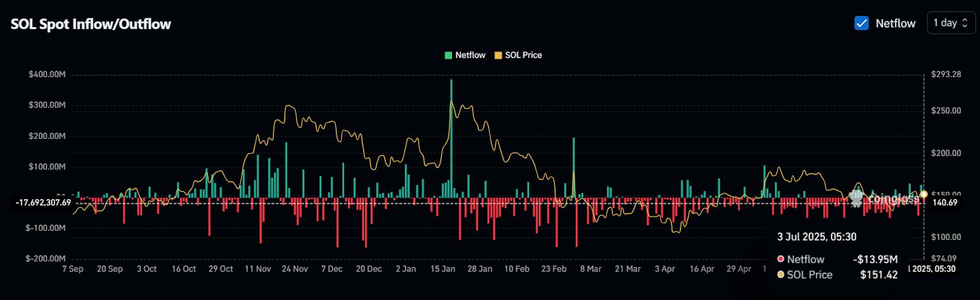This screenshot has height=300, width=980.
Task: Select the $100.00M left axis label
Action: (x=47, y=167)
